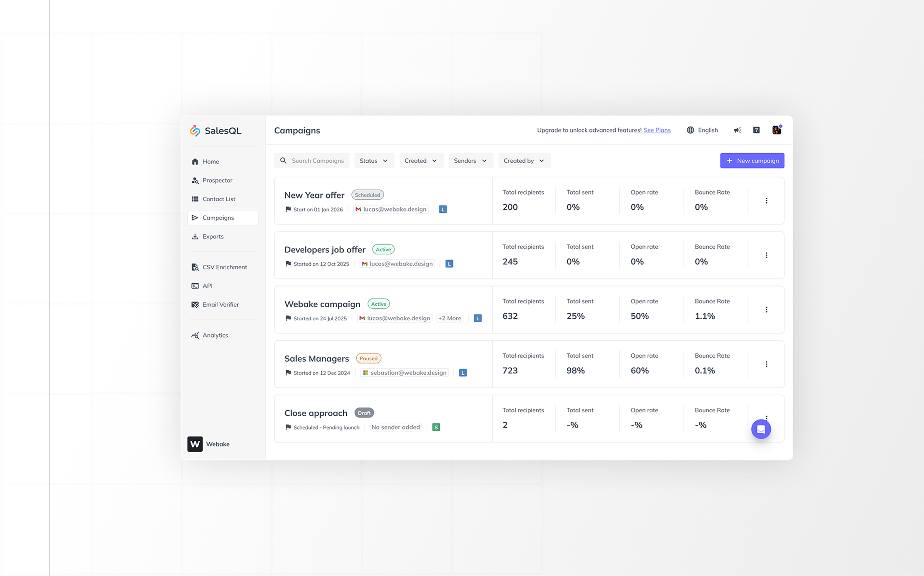Click the L avatar on Webake campaign
The height and width of the screenshot is (576, 924).
478,318
